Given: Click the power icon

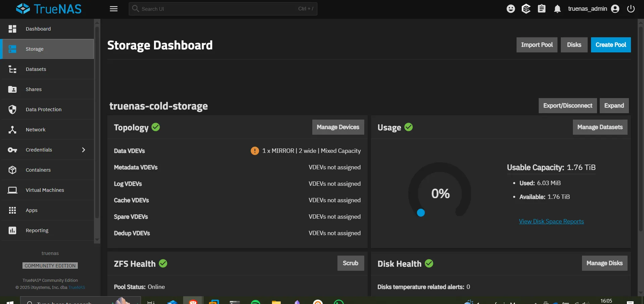Looking at the screenshot, I should point(631,9).
